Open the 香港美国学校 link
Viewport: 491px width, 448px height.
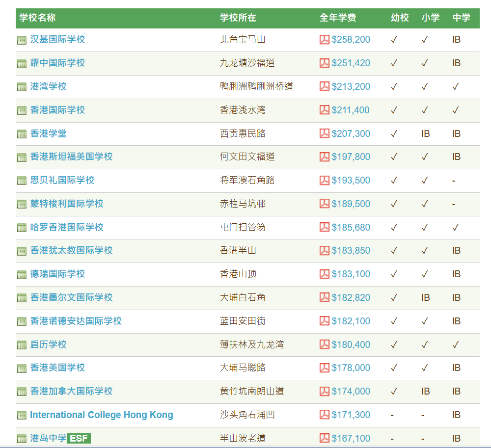point(57,368)
